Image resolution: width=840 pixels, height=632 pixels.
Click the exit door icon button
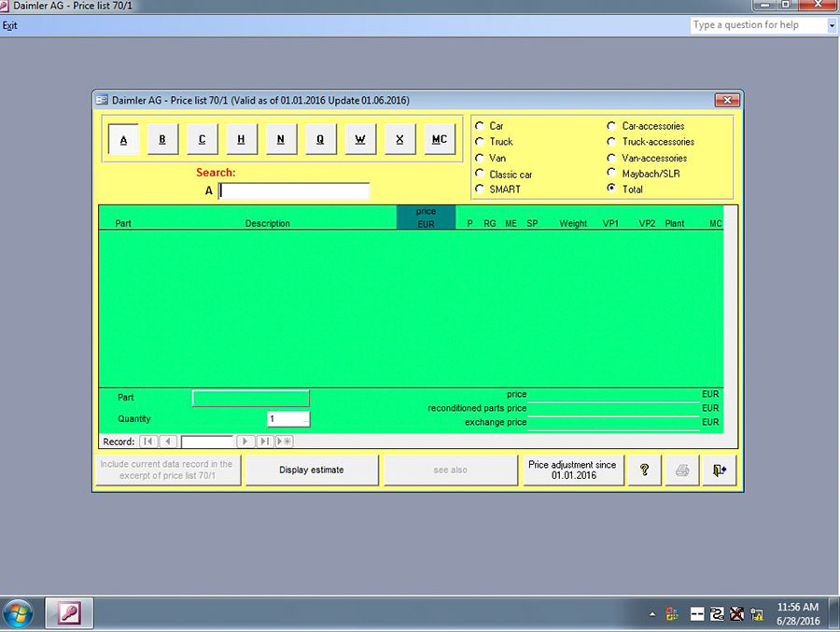718,470
